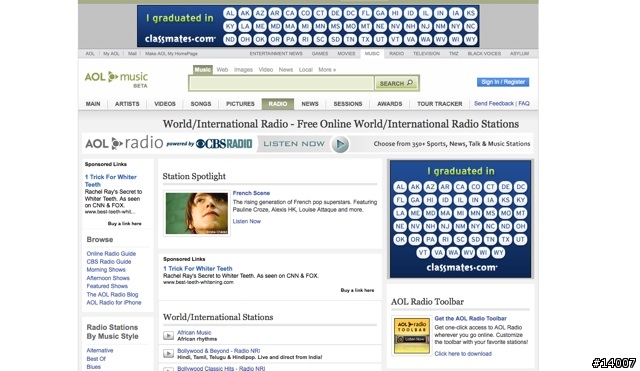The image size is (640, 371).
Task: Open the SONGS navigation tab
Action: coord(201,104)
